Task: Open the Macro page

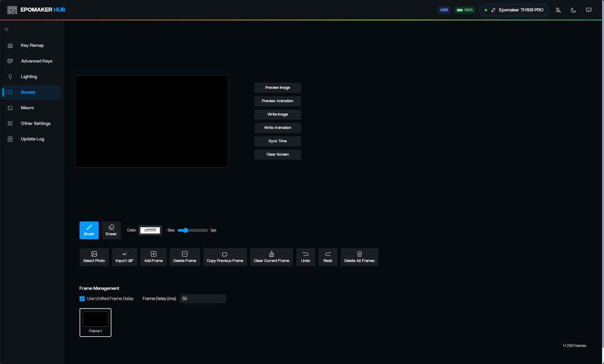Action: (x=32, y=108)
